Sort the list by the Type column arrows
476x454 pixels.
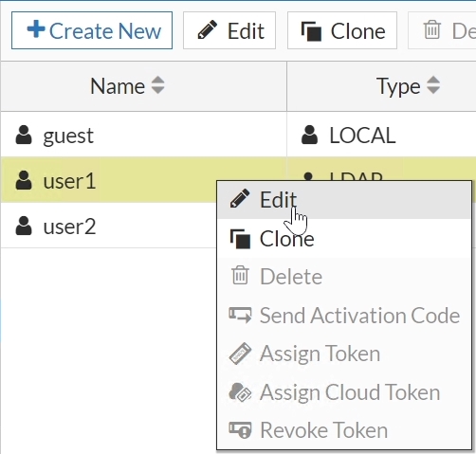click(x=433, y=85)
